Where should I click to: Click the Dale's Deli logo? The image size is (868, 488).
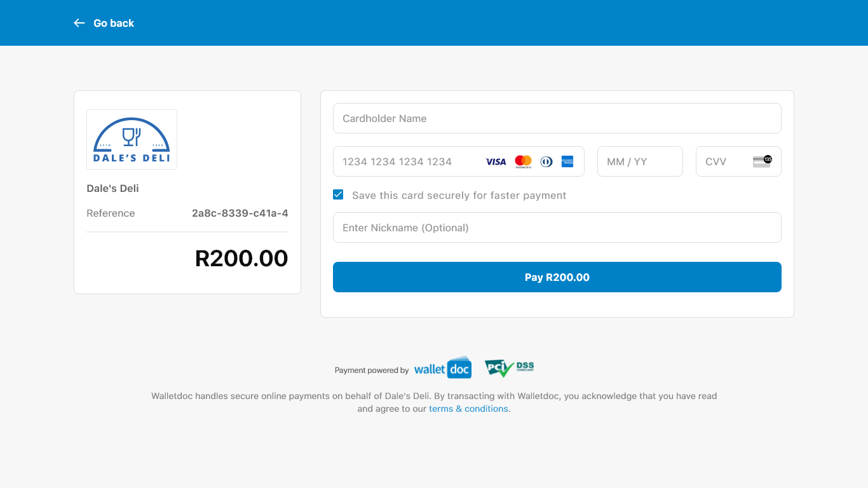click(x=132, y=140)
